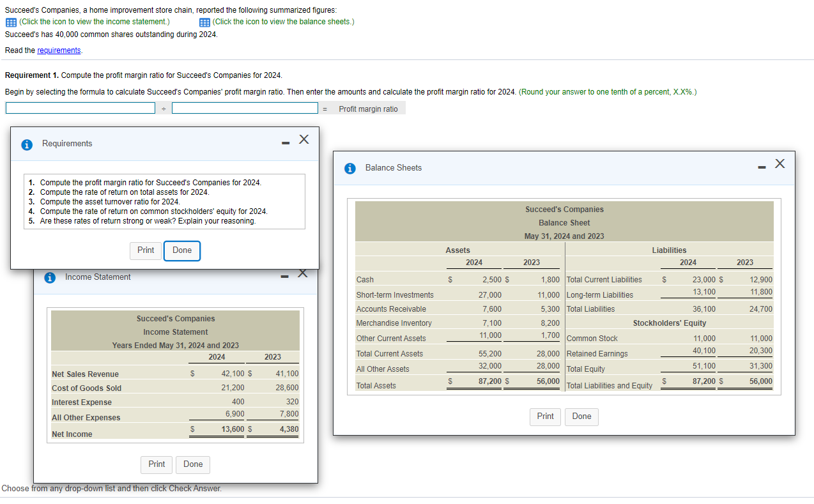Click the 2024 total liabilities value 36,100
Screen dimensions: 814x504
pyautogui.click(x=704, y=309)
